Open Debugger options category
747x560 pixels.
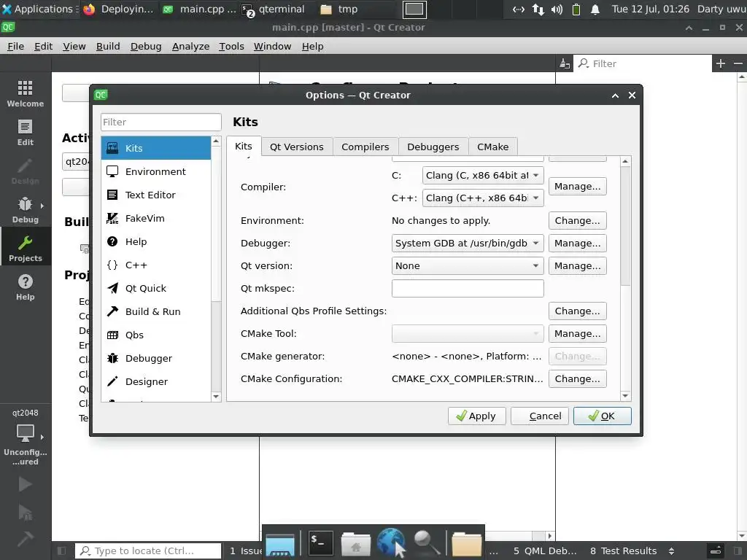click(x=156, y=358)
